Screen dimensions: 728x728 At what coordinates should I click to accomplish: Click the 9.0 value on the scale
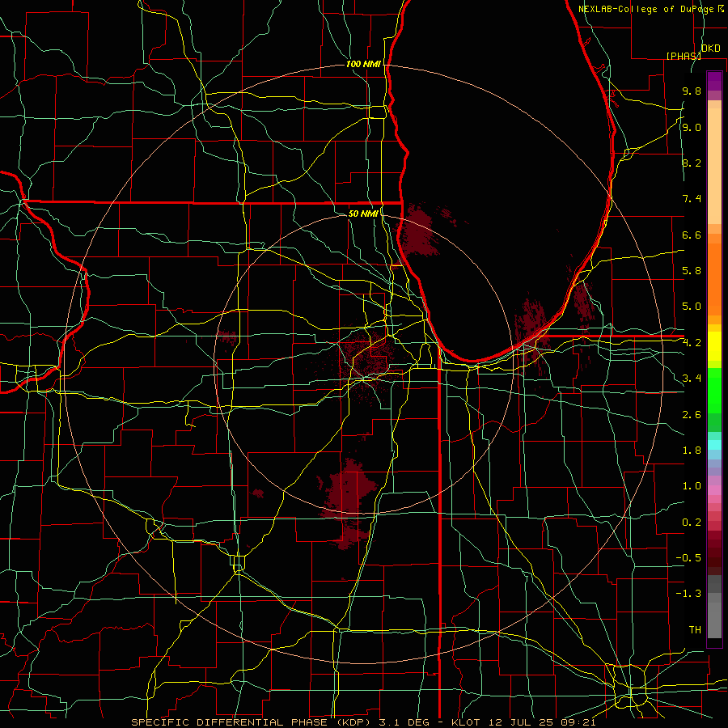click(692, 128)
